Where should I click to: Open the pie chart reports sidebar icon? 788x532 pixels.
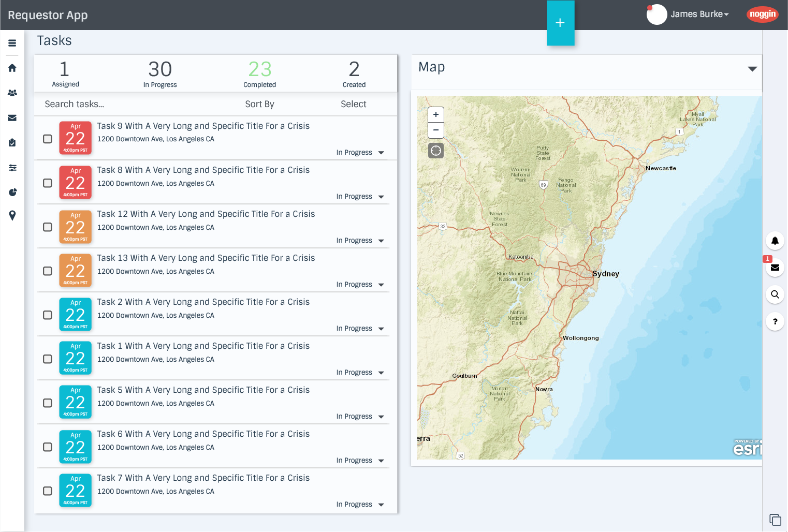pyautogui.click(x=12, y=193)
